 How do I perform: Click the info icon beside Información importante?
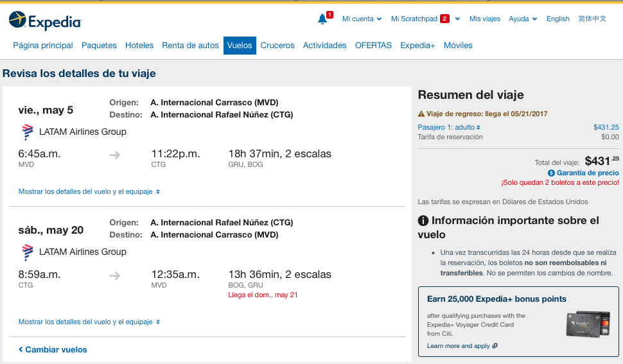pyautogui.click(x=423, y=221)
